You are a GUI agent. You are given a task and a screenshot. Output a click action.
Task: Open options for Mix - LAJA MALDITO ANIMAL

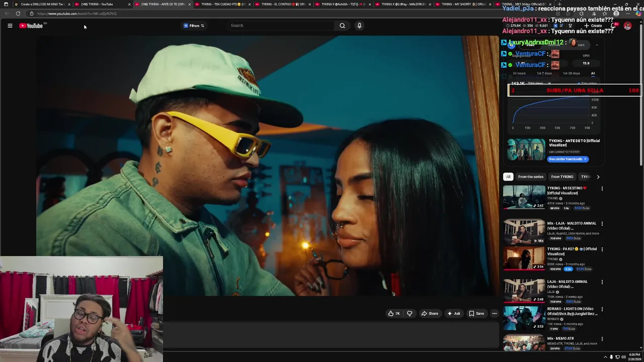602,224
